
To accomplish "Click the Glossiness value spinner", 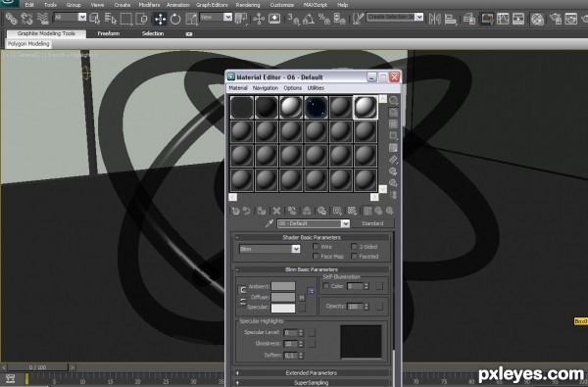I will (x=301, y=344).
